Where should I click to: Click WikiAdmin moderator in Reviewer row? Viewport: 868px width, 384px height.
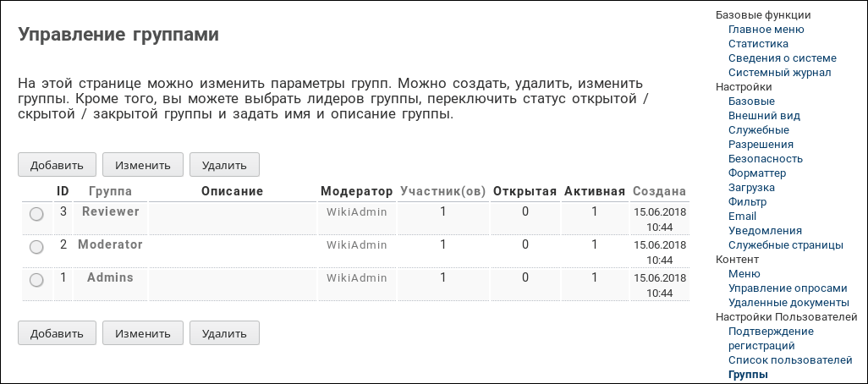click(x=356, y=212)
